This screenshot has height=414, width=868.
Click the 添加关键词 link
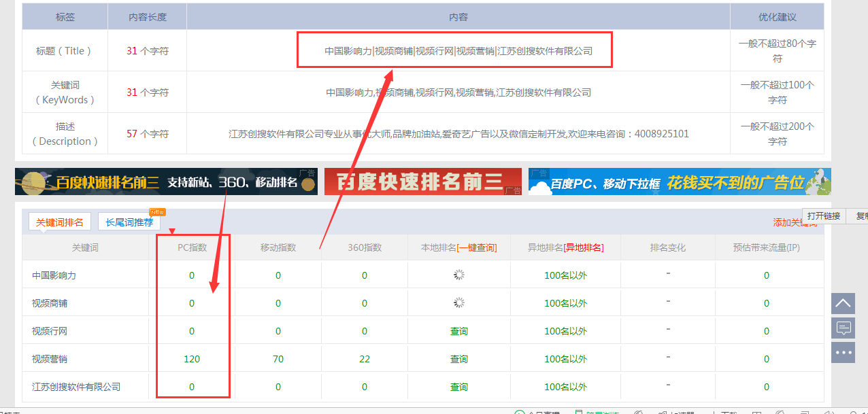click(795, 222)
